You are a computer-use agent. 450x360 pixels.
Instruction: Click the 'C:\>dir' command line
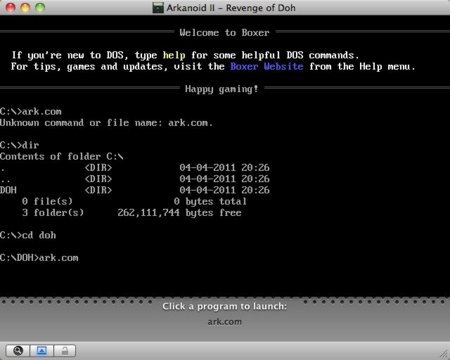click(20, 145)
